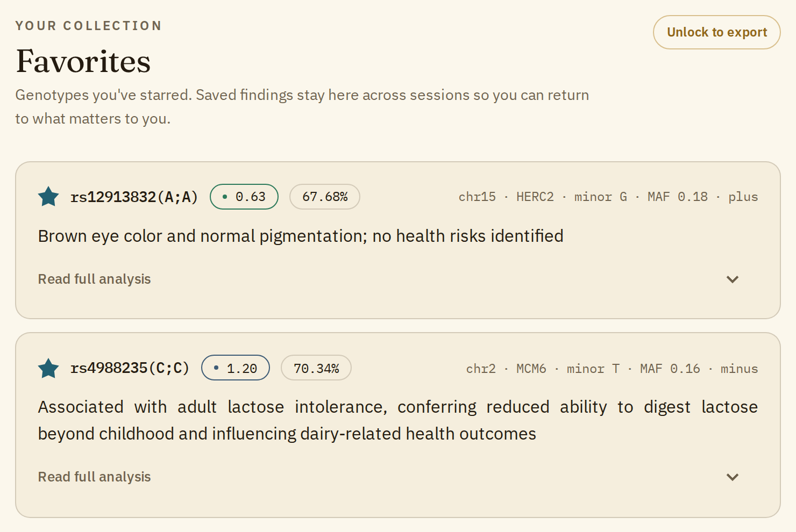This screenshot has height=532, width=796.
Task: Click the MCM6 gene label
Action: [531, 369]
